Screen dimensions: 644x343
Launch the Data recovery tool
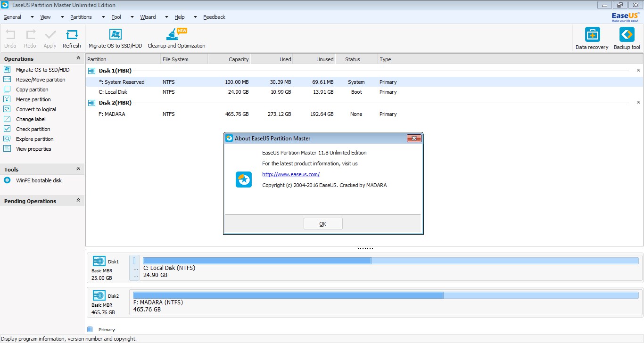[x=592, y=35]
